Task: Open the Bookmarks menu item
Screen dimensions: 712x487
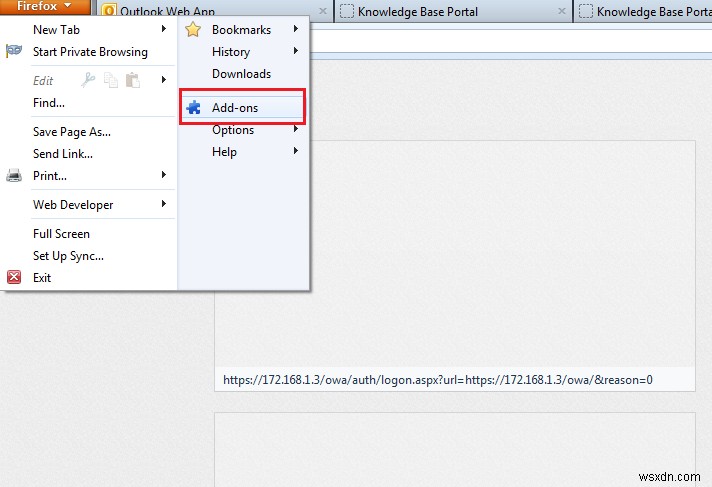Action: point(242,30)
